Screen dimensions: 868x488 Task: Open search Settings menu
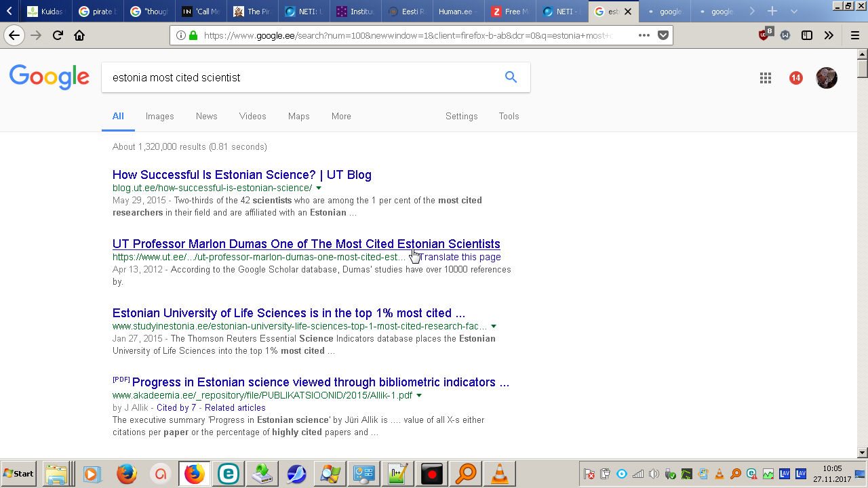click(x=462, y=116)
